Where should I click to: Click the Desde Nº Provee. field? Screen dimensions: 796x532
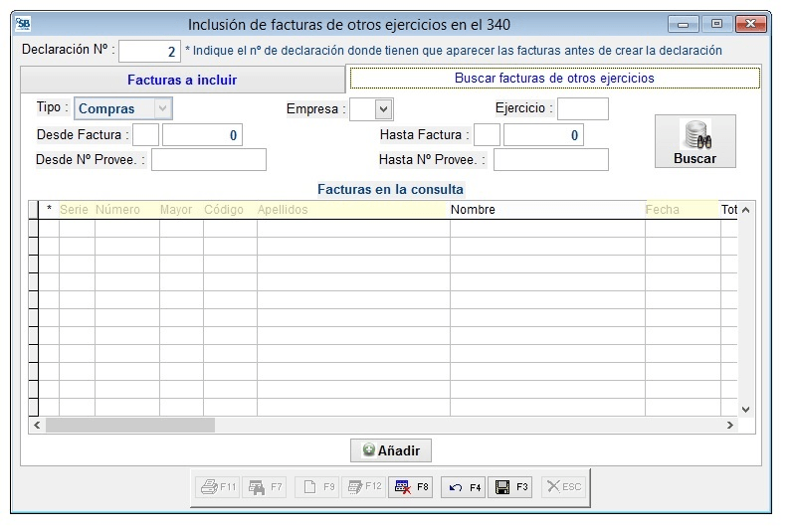tap(209, 160)
